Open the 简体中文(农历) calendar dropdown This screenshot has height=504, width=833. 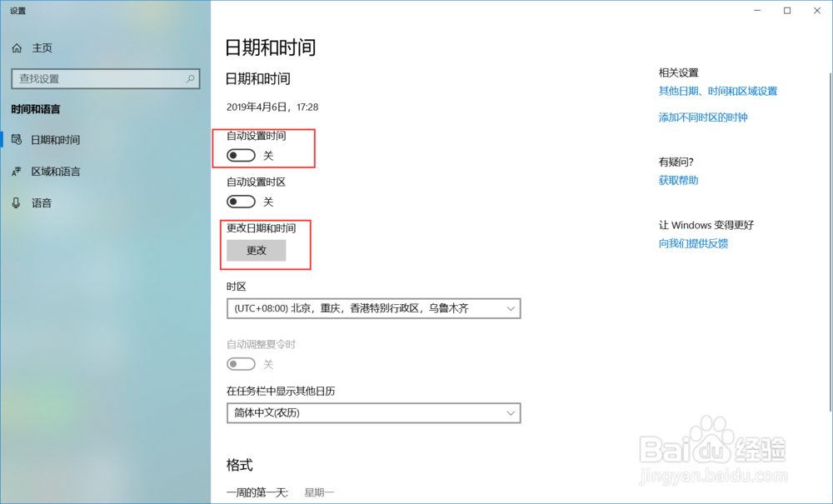click(x=373, y=413)
